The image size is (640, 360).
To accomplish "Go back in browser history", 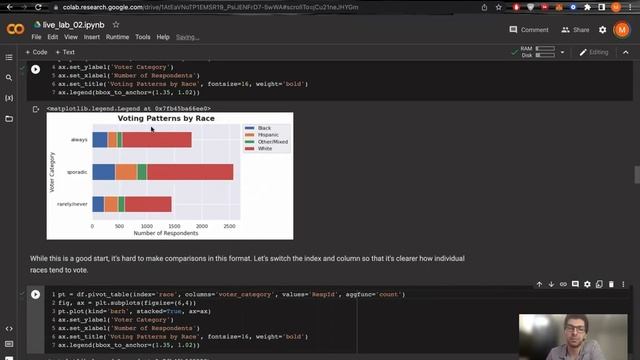I will pyautogui.click(x=10, y=7).
